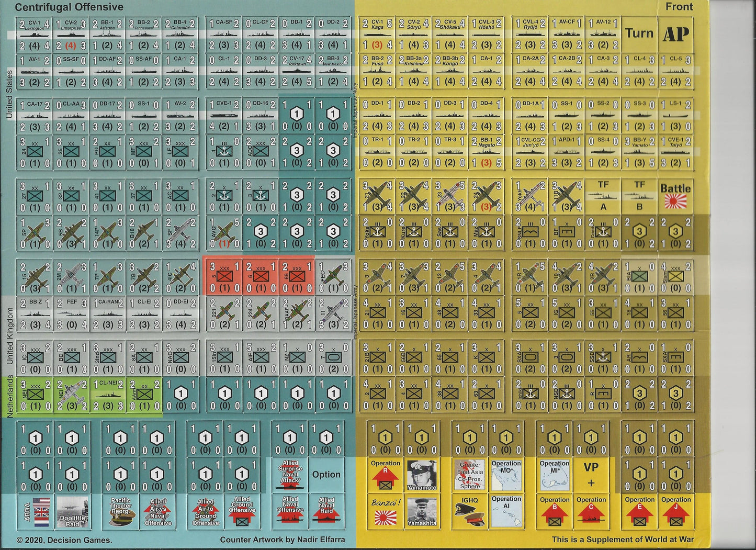The height and width of the screenshot is (550, 756).
Task: Click the Operation R arrow marker
Action: 385,475
